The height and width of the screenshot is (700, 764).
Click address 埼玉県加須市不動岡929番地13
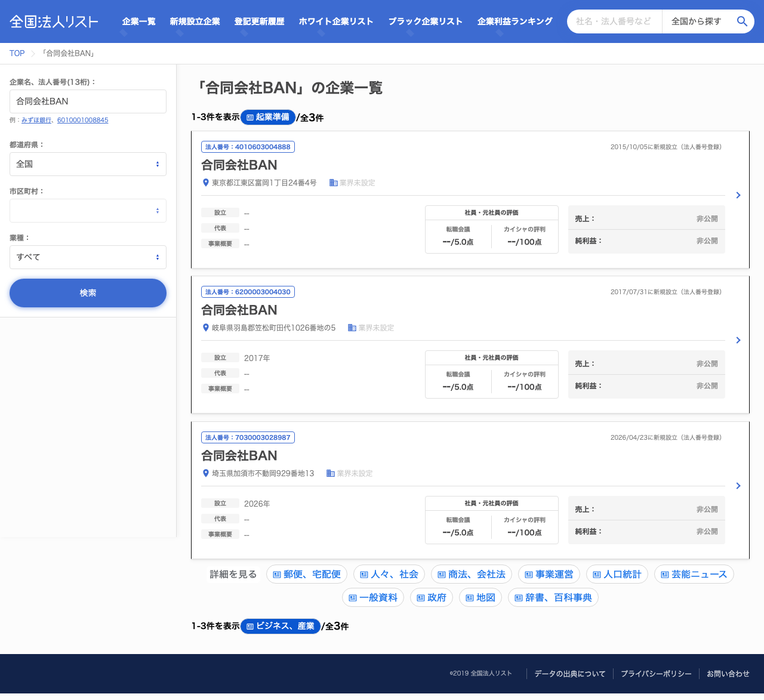[263, 473]
